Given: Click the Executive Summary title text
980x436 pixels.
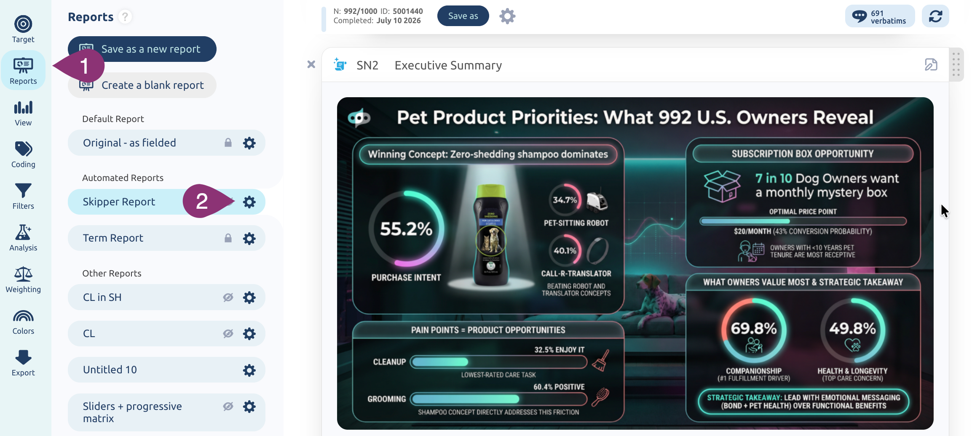Looking at the screenshot, I should pos(448,65).
